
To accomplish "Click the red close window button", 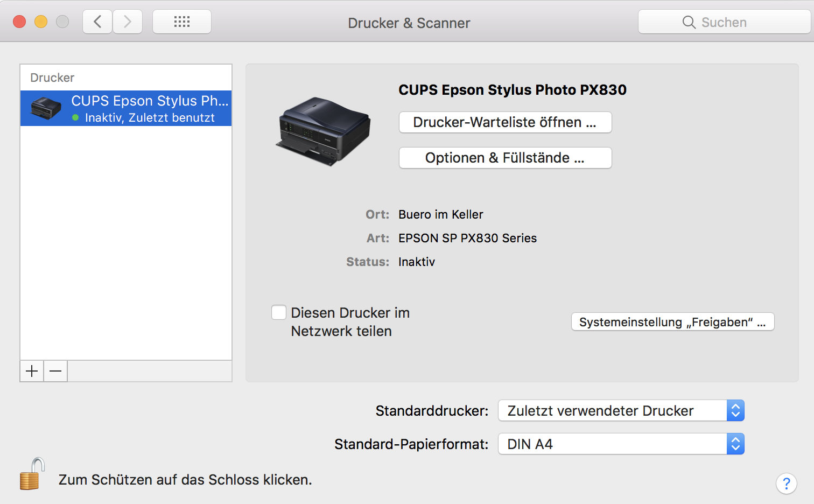I will pos(19,22).
